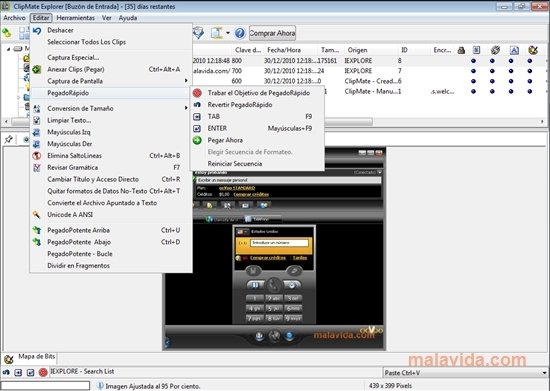
Task: Sort by the Clave d... column header
Action: 248,50
